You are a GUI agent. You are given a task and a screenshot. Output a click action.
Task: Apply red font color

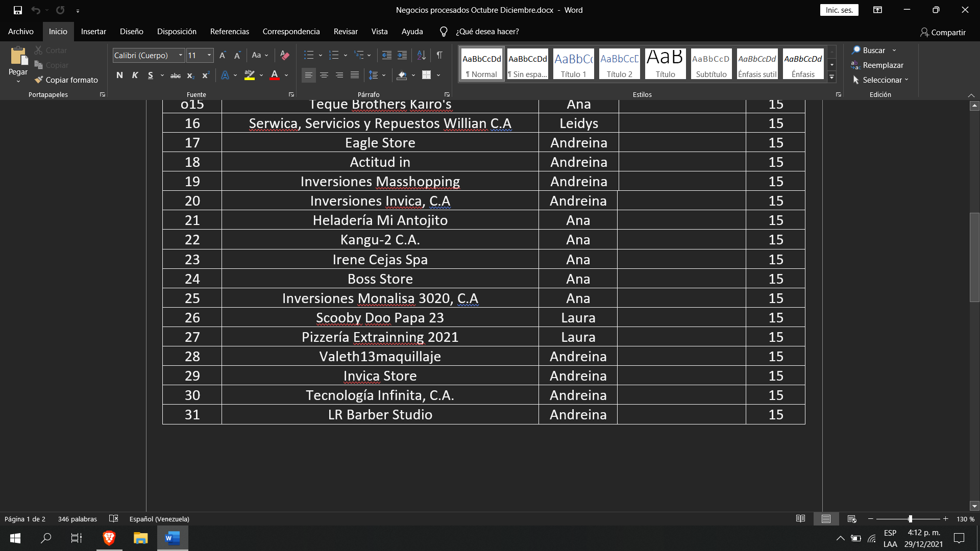pos(275,76)
